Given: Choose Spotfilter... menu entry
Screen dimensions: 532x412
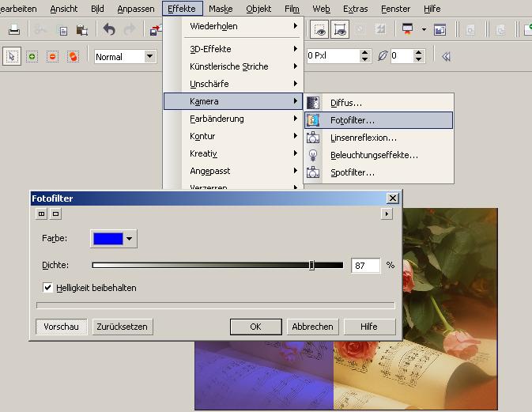Looking at the screenshot, I should coord(379,172).
